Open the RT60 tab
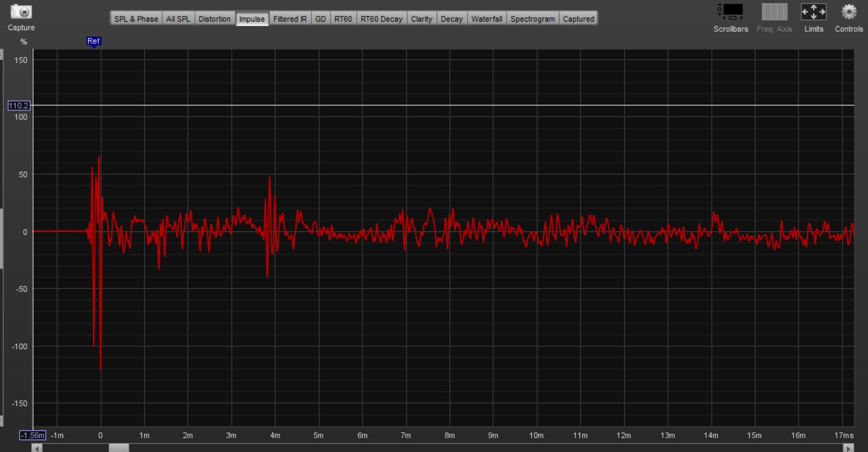Viewport: 868px width, 452px height. click(343, 19)
